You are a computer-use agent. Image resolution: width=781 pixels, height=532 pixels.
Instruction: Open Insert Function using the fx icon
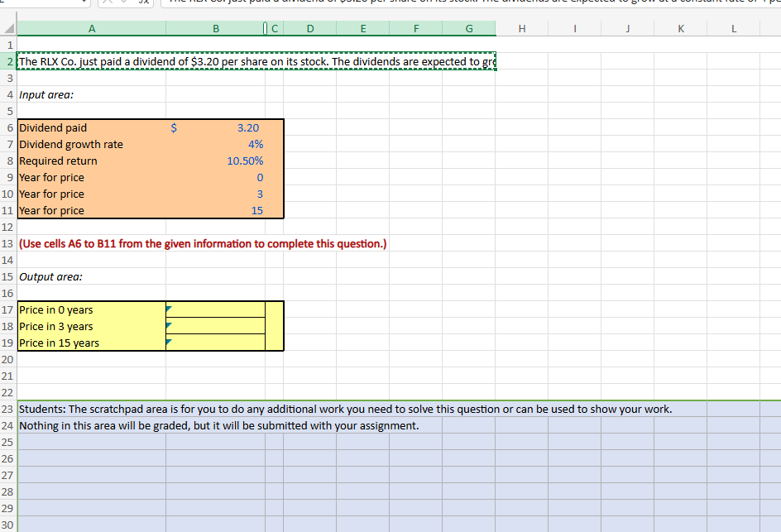coord(142,3)
